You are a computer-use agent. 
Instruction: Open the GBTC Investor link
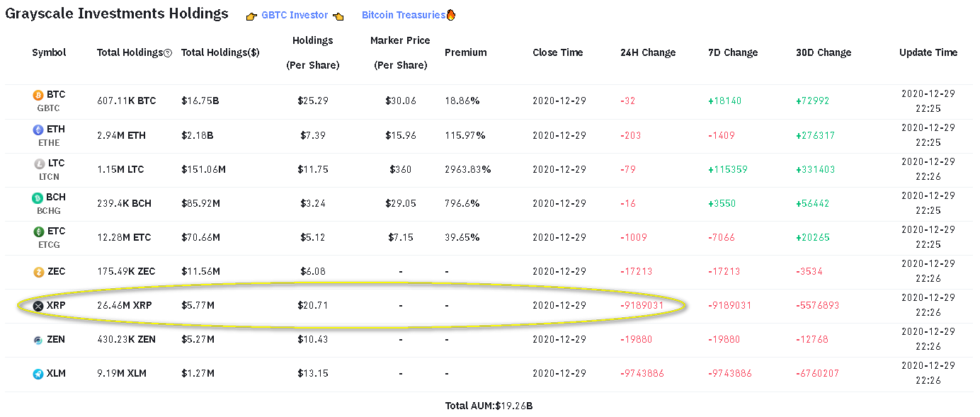295,15
